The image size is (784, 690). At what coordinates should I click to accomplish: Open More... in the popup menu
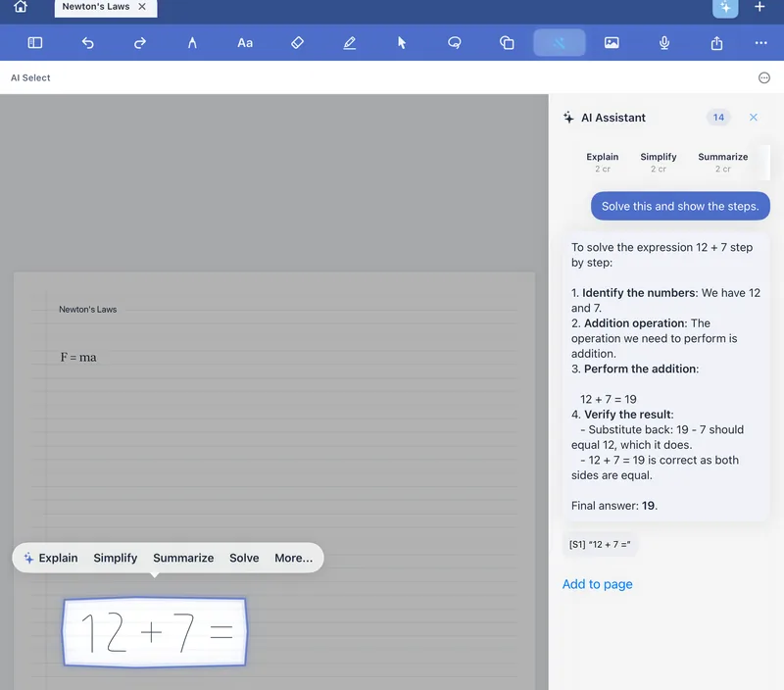(x=293, y=558)
